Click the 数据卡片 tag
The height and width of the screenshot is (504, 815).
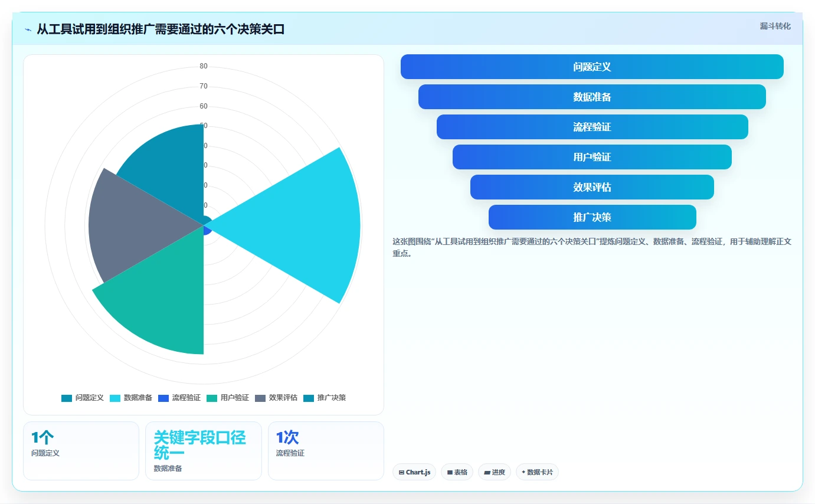tap(537, 472)
